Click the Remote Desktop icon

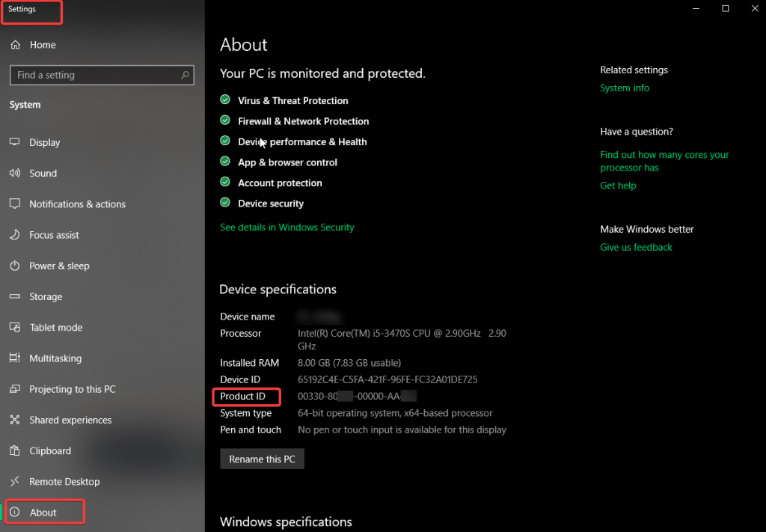coord(15,481)
